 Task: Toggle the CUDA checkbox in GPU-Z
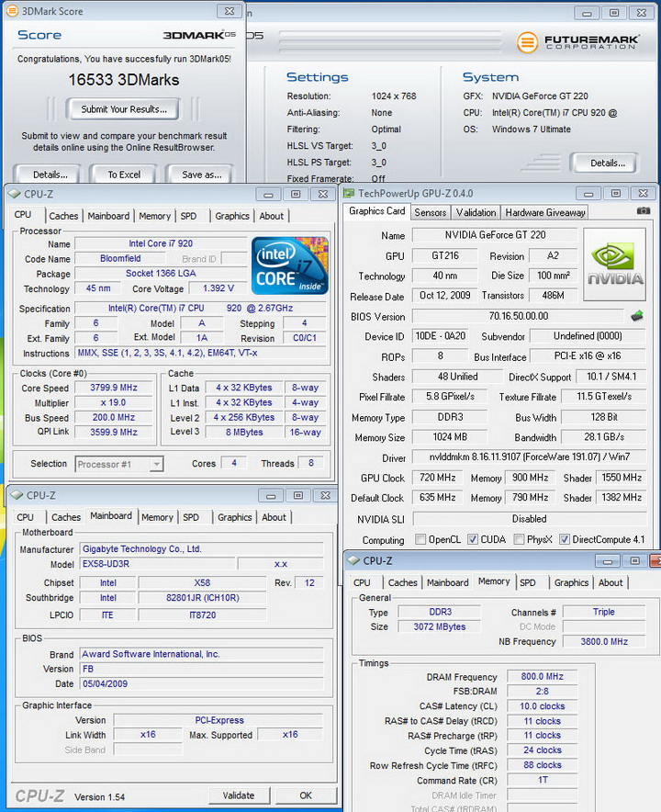click(473, 539)
